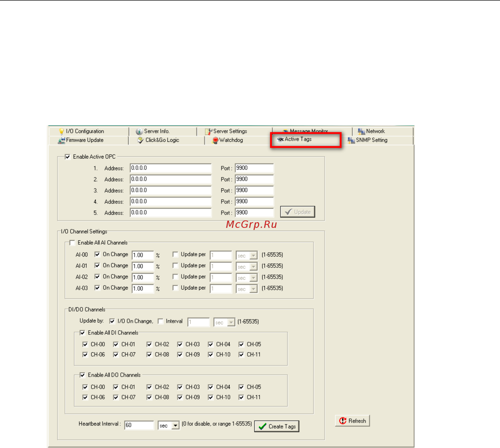Enable AI-01 Update per checkbox
The image size is (500, 448).
(175, 266)
